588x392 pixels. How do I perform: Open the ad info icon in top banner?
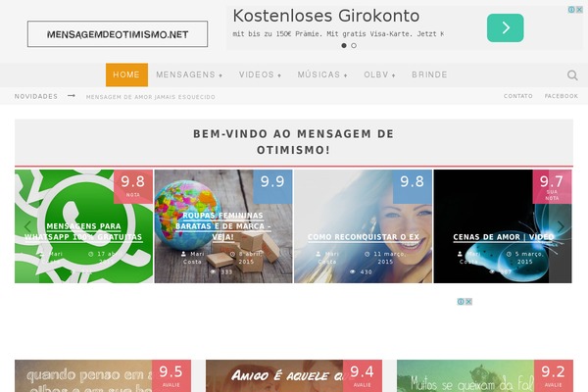point(571,10)
